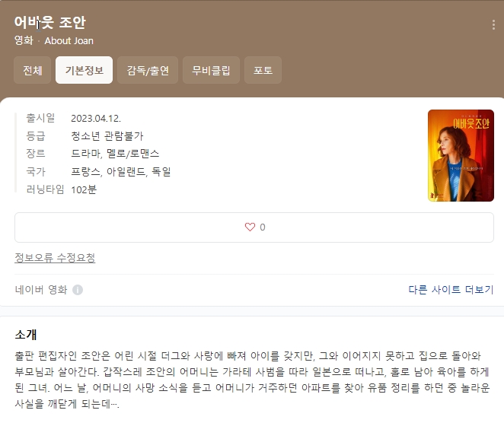Switch to the 무비클립 tab
The width and height of the screenshot is (504, 423).
click(211, 70)
